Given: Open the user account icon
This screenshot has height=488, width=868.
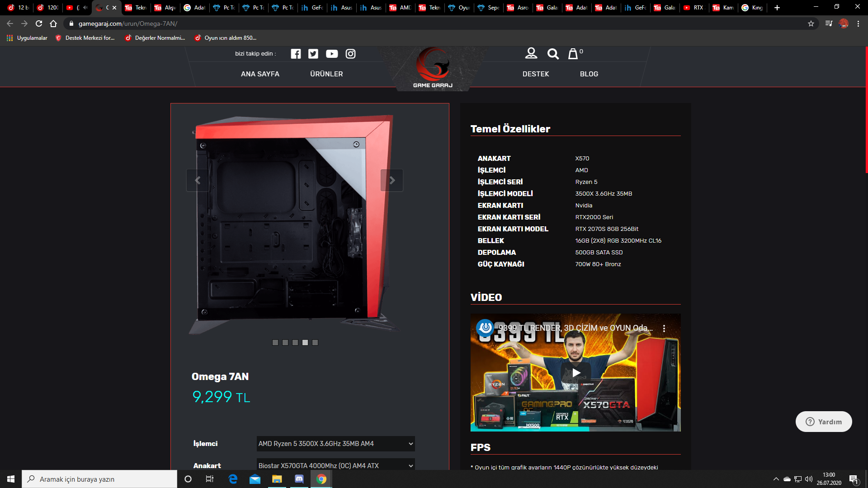Looking at the screenshot, I should click(531, 53).
